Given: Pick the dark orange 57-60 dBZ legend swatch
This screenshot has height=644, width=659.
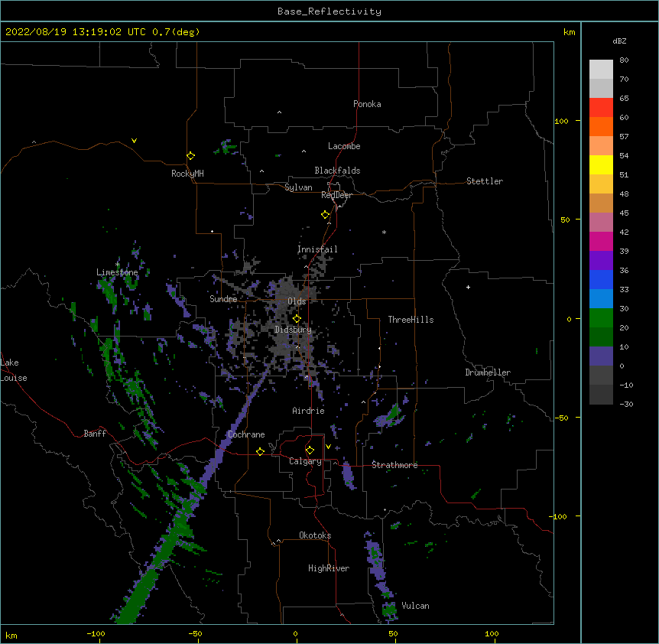Looking at the screenshot, I should pos(601,126).
